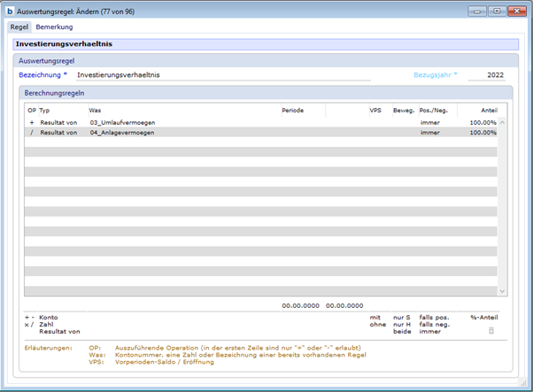
Task: Click the application logo in title bar
Action: [x=10, y=12]
